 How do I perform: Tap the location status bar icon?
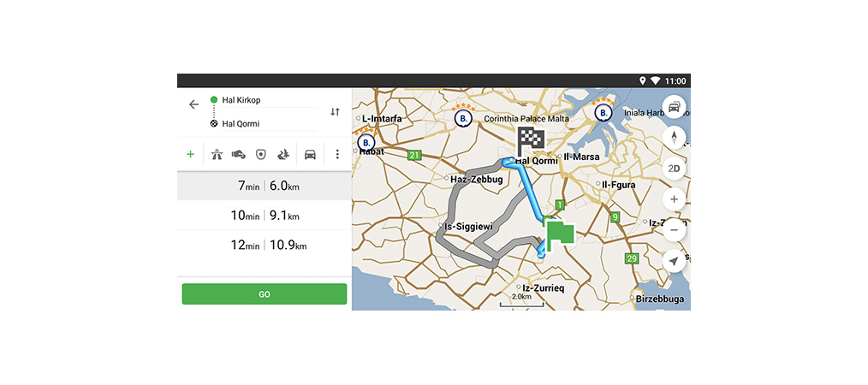[x=642, y=80]
